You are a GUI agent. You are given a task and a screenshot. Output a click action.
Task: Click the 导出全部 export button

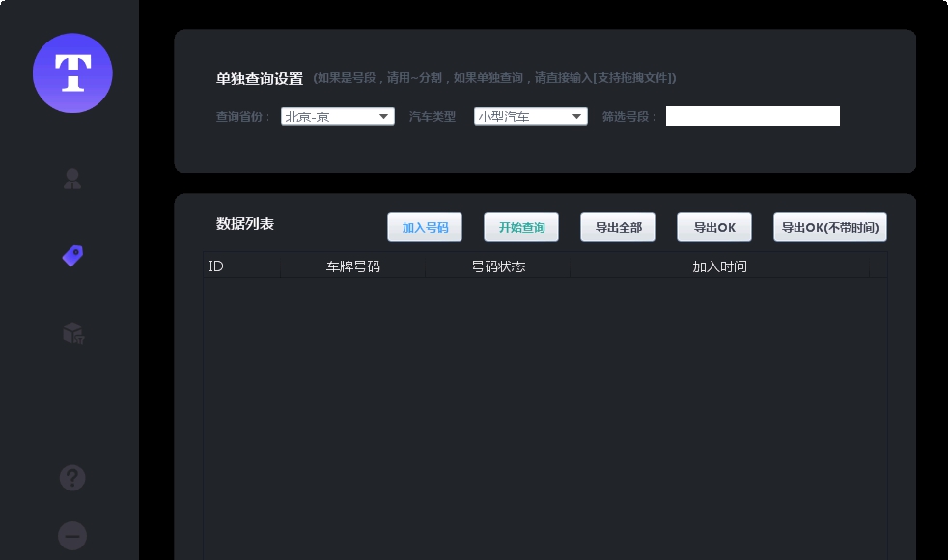(618, 227)
